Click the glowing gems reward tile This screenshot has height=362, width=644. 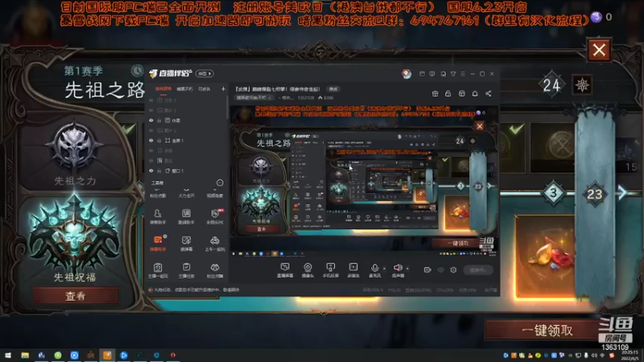(x=547, y=257)
